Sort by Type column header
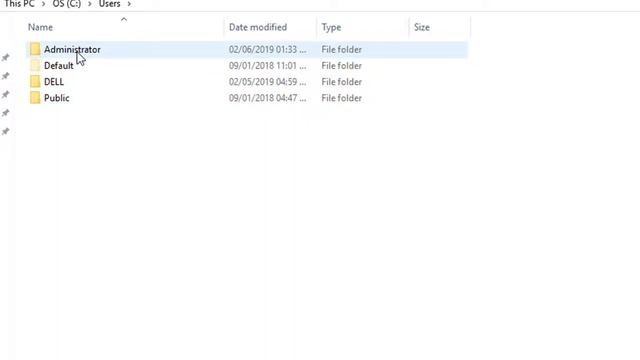The image size is (640, 360). 331,27
